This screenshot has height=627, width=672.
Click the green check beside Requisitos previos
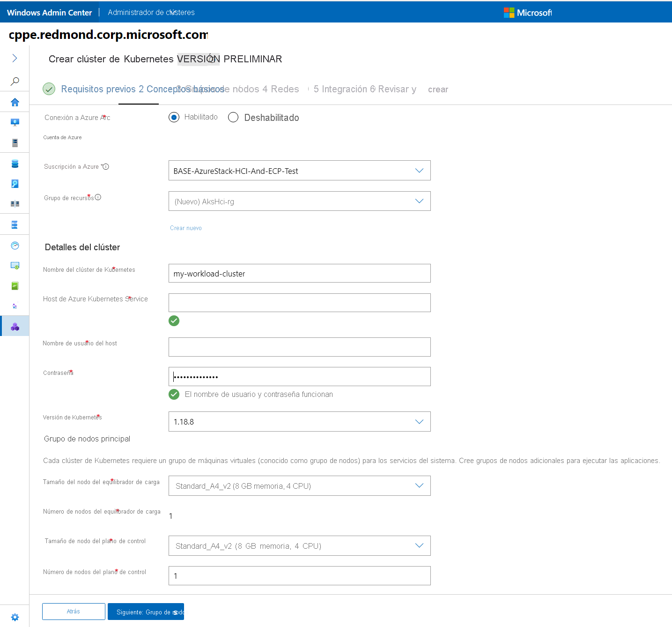[49, 89]
